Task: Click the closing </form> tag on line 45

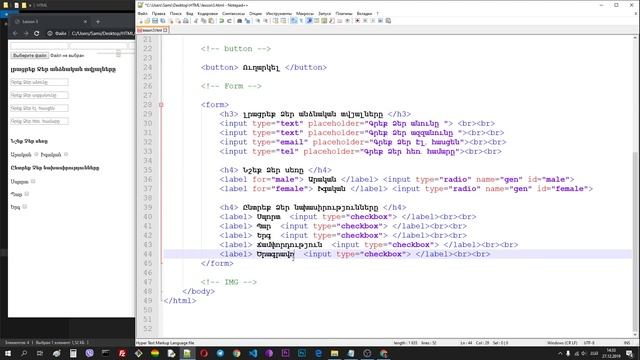Action: point(217,263)
